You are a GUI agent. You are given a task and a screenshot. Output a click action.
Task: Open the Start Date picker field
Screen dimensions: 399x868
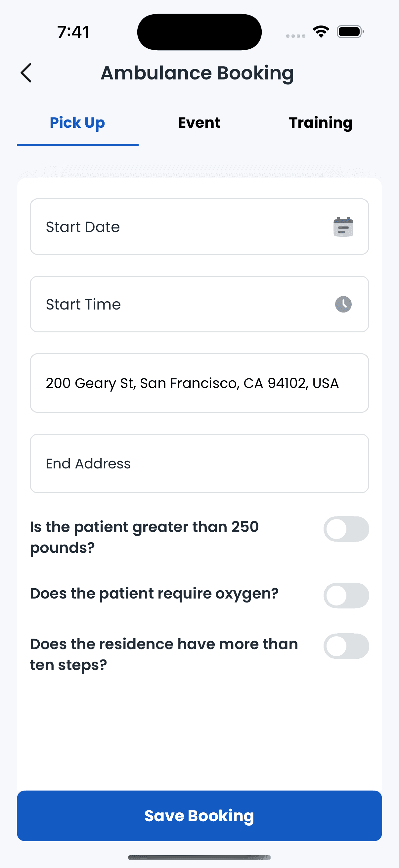(x=199, y=226)
